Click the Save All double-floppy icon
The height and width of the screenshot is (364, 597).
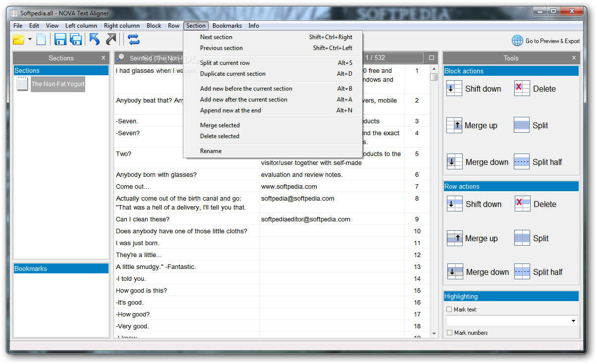76,40
